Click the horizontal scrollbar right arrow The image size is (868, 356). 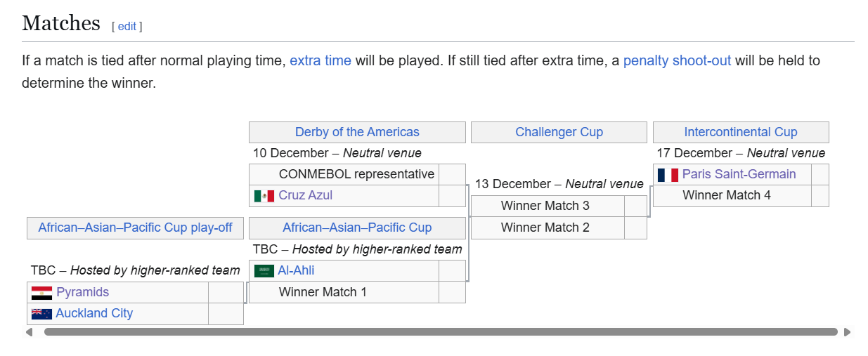tap(847, 332)
